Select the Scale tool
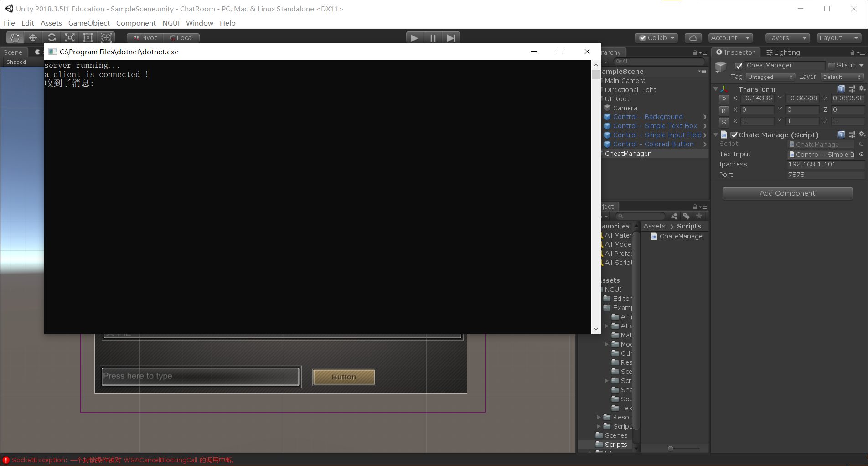868x466 pixels. [69, 38]
